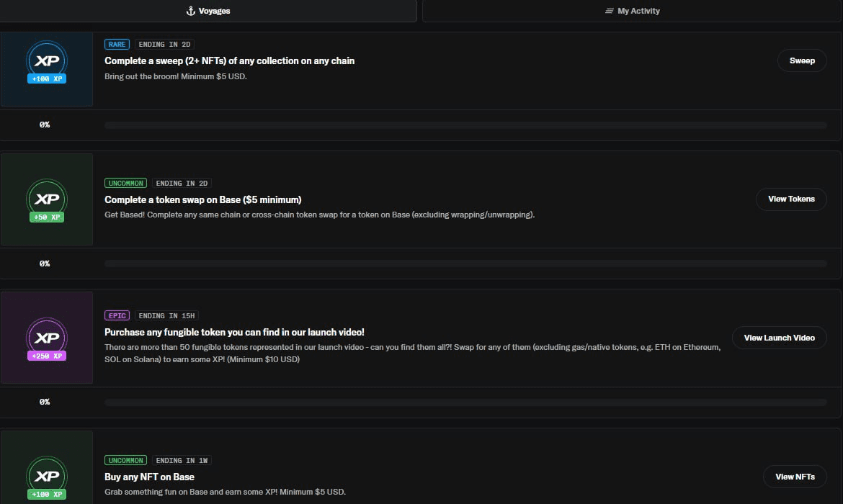Click the launch video quest progress bar
This screenshot has height=504, width=843.
click(465, 402)
